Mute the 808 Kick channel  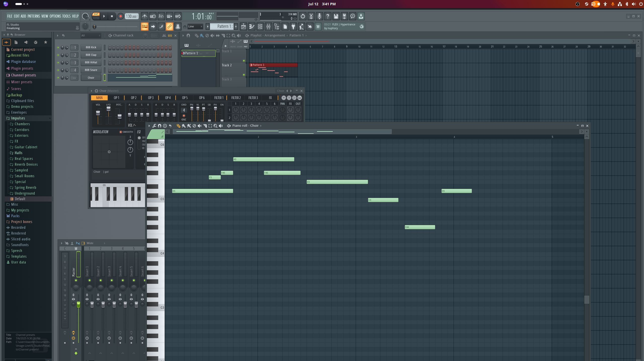tap(58, 48)
